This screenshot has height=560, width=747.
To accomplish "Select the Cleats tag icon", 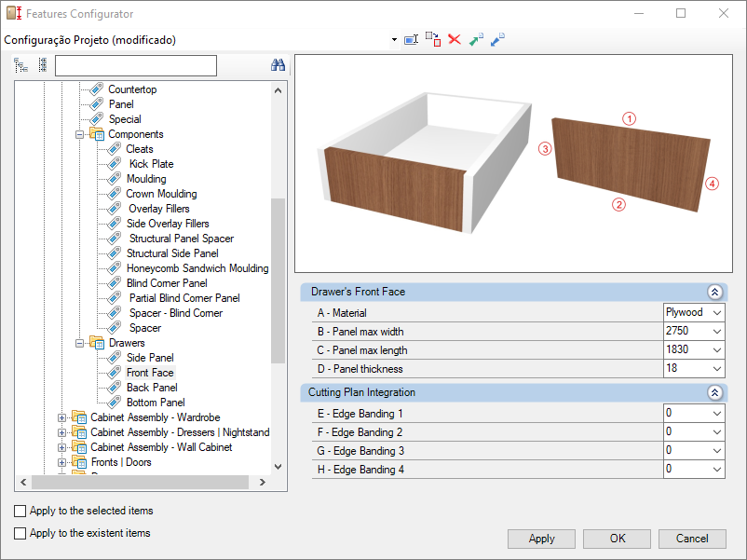I will tap(115, 149).
